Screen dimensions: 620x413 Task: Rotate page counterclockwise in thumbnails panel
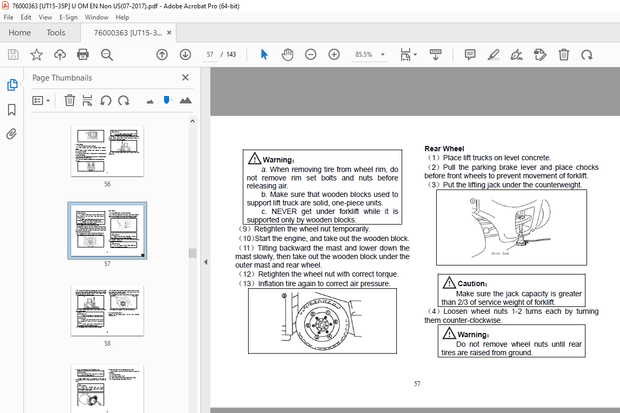pos(106,100)
